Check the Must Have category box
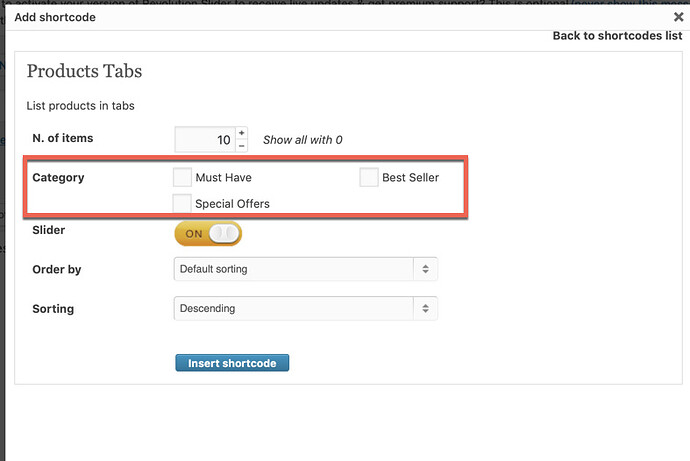The height and width of the screenshot is (461, 690). point(182,177)
